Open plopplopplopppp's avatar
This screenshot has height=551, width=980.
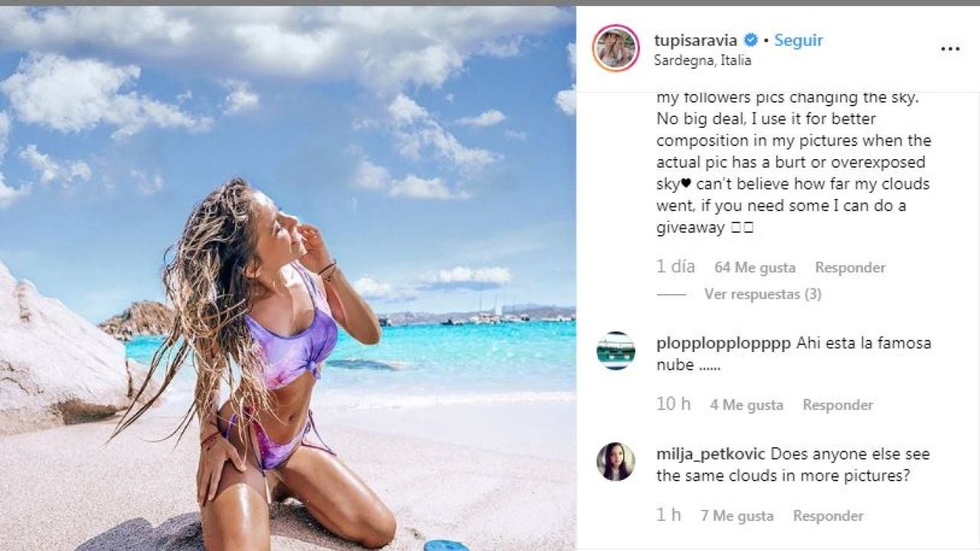[x=616, y=350]
